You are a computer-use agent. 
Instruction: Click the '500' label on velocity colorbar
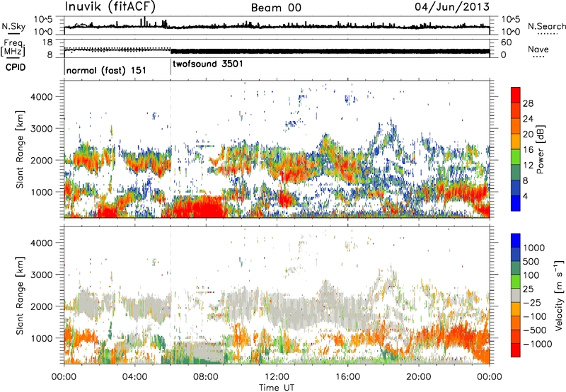pos(533,261)
